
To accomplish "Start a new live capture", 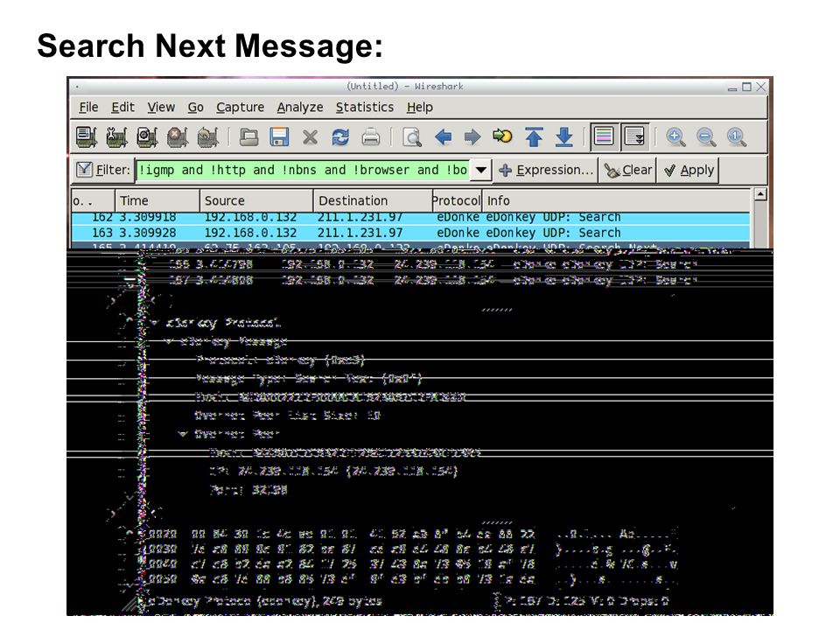I will click(147, 137).
